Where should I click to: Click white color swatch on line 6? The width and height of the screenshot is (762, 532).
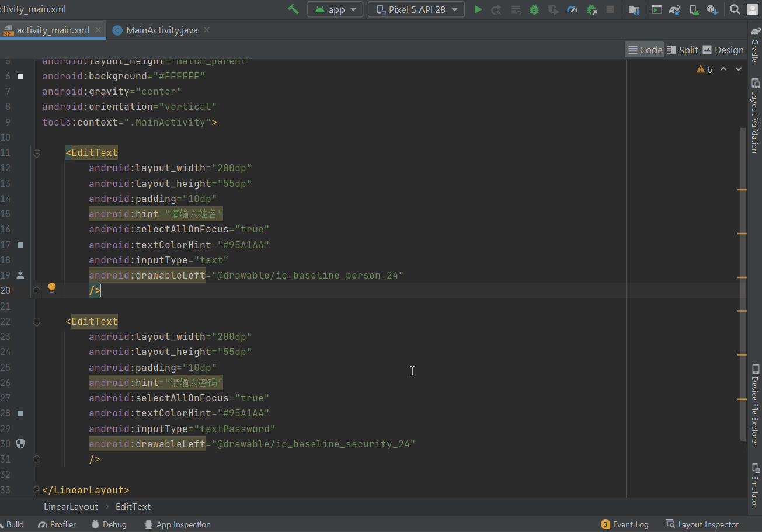click(20, 76)
